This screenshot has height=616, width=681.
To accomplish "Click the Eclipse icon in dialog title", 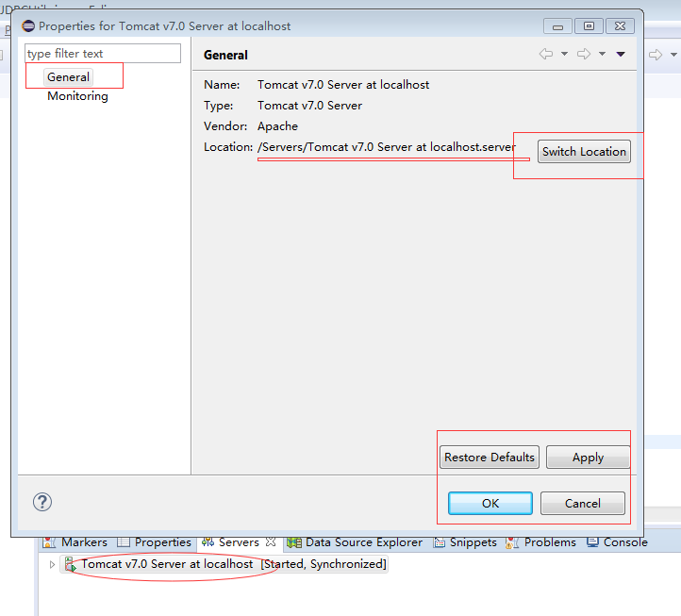I will [28, 26].
